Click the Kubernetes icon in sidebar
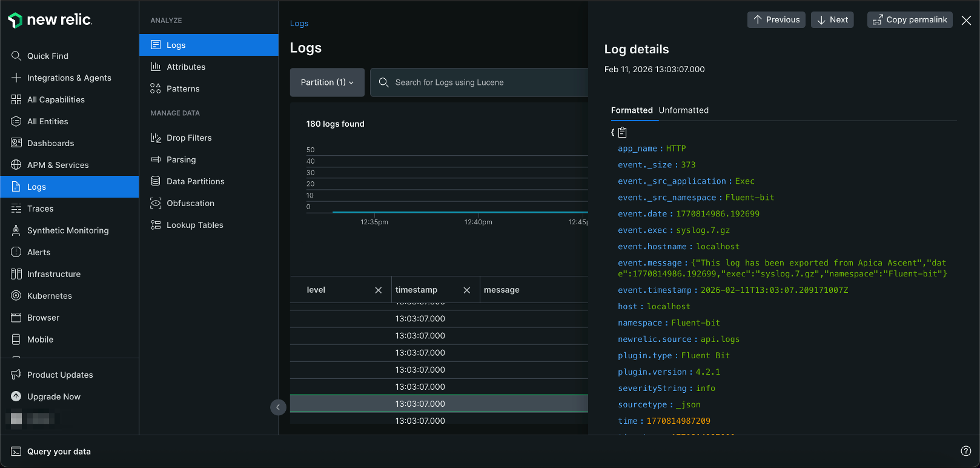Screen dimensions: 980x468 point(16,296)
